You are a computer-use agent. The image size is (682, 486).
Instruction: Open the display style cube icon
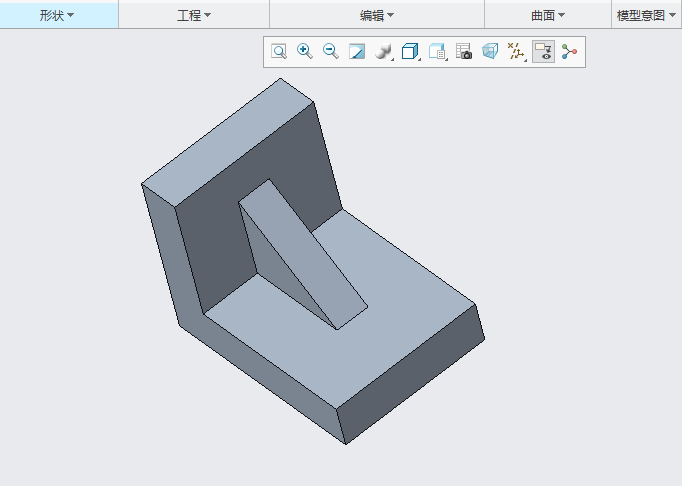(x=410, y=52)
